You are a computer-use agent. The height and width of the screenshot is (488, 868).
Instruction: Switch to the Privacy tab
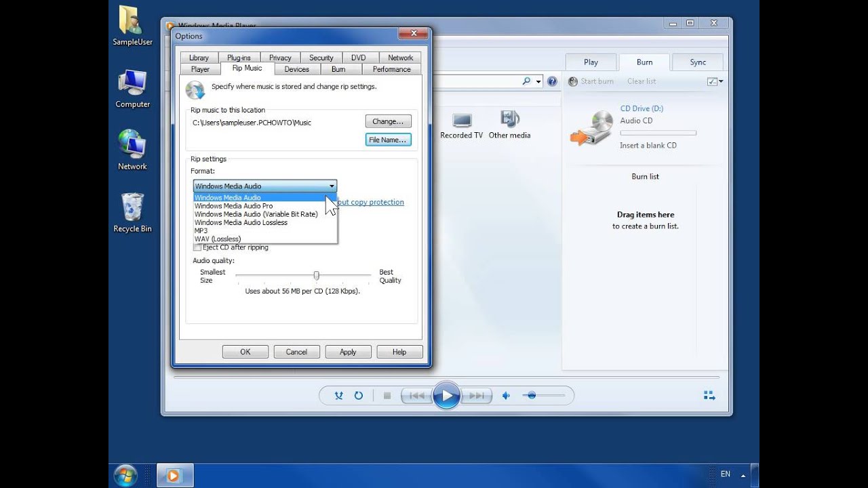pyautogui.click(x=280, y=58)
